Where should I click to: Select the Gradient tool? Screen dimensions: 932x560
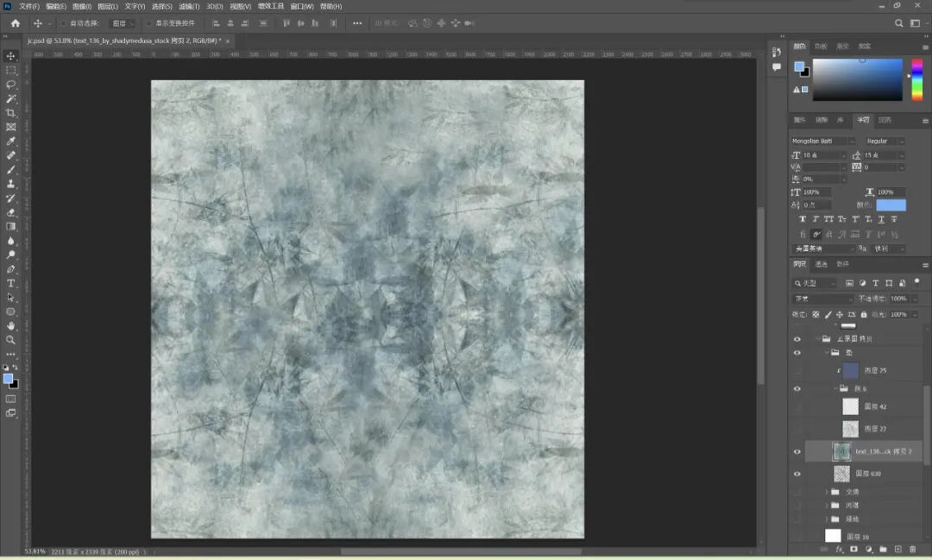(10, 226)
